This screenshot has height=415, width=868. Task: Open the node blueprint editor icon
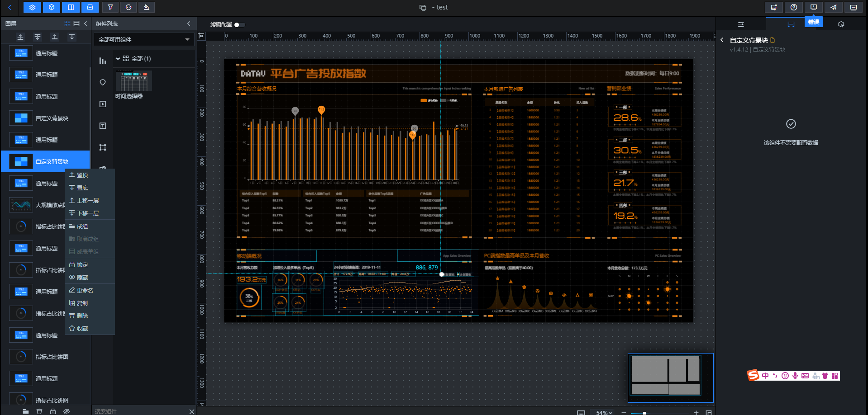tap(774, 7)
